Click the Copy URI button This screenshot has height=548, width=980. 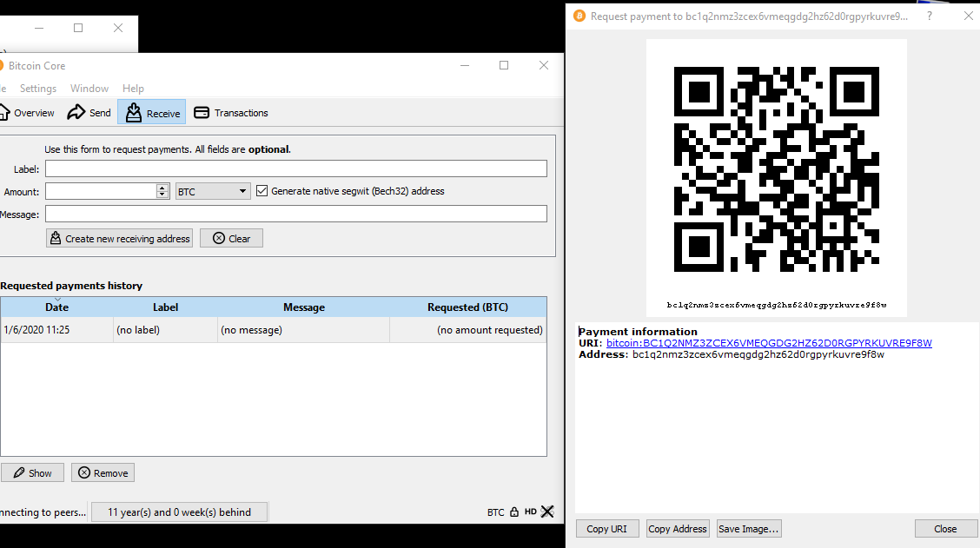(x=607, y=529)
